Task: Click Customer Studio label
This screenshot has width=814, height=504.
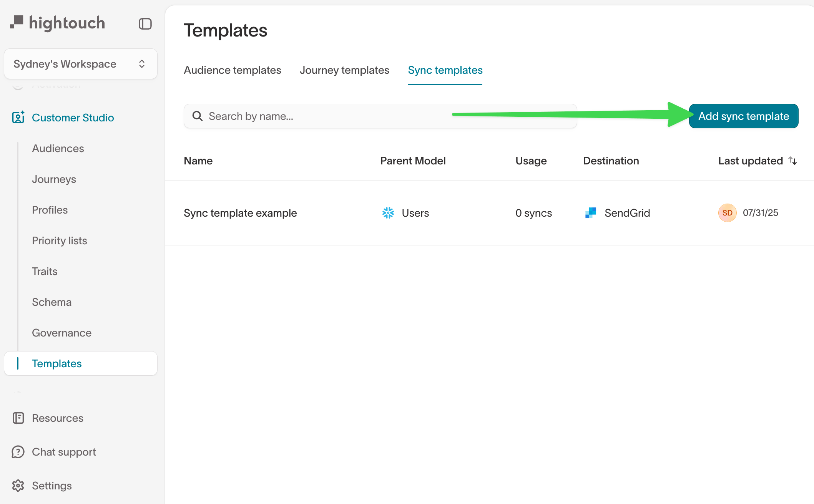Action: click(73, 118)
